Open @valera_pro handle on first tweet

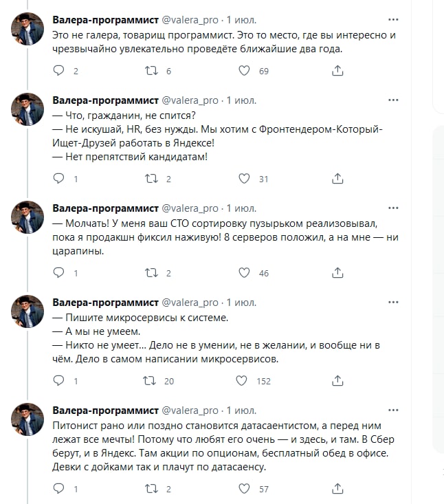pyautogui.click(x=190, y=20)
